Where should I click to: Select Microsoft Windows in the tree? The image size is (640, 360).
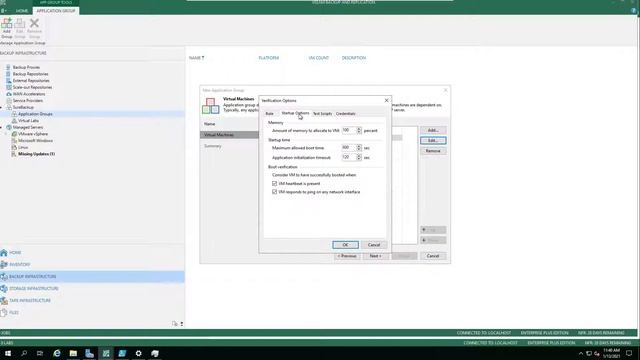35,140
